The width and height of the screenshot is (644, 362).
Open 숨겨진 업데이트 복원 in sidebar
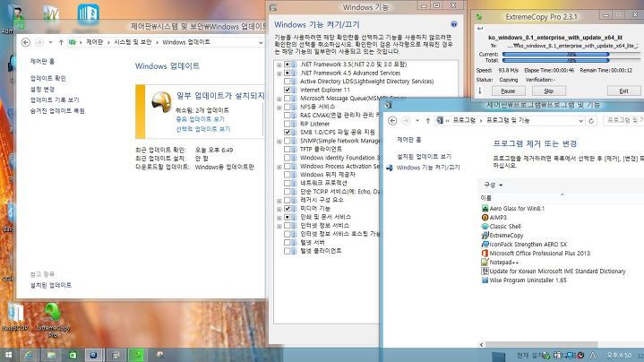tap(57, 111)
